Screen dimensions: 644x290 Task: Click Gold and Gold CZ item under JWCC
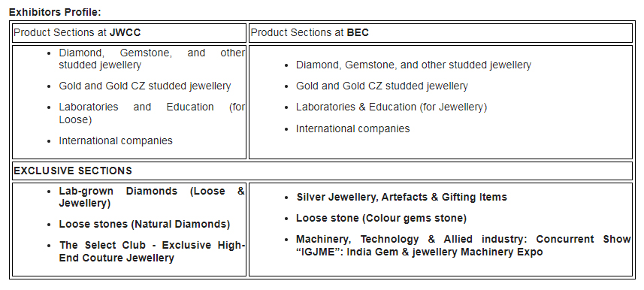pyautogui.click(x=144, y=86)
